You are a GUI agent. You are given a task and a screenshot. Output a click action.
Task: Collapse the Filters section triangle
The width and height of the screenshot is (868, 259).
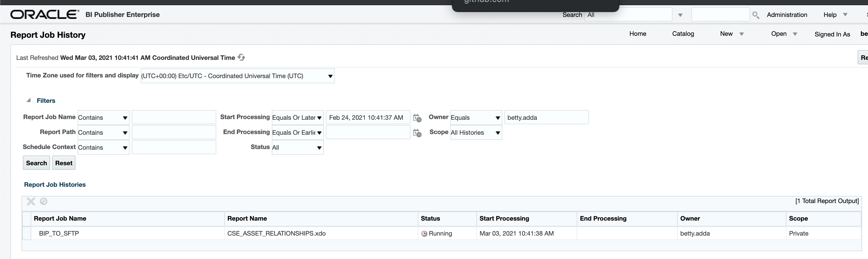29,100
